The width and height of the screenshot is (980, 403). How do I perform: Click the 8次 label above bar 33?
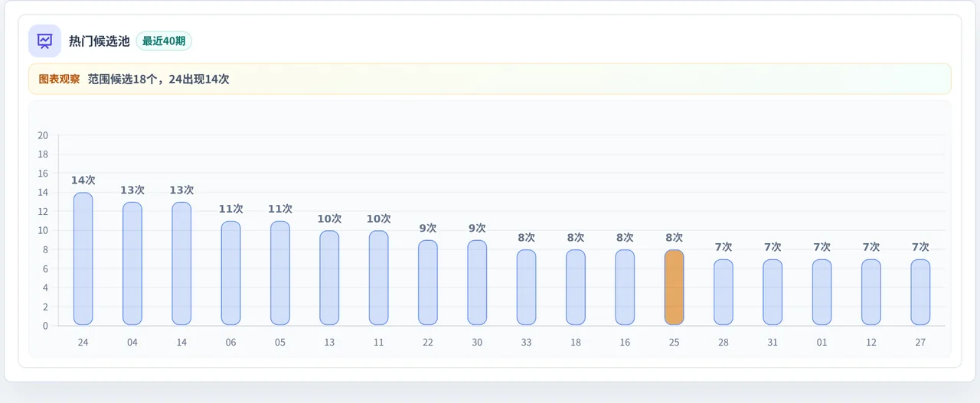527,238
